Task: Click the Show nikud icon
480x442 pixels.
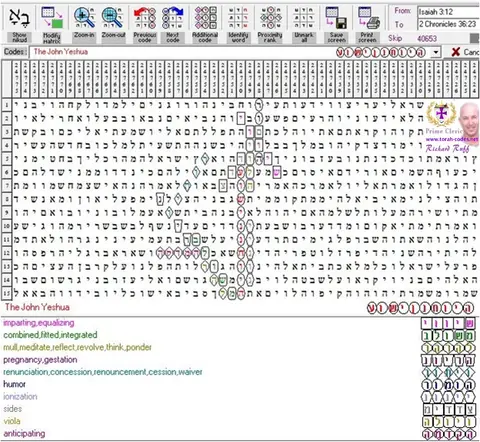Action: [x=19, y=18]
